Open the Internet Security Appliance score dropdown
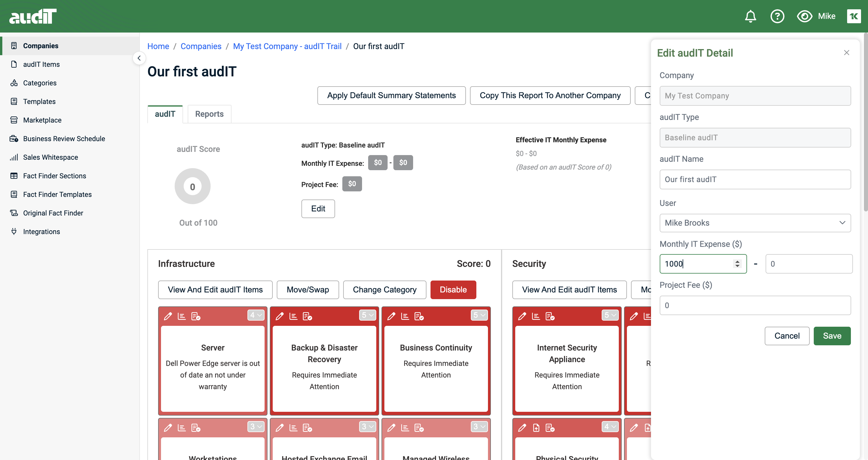868x460 pixels. (610, 315)
